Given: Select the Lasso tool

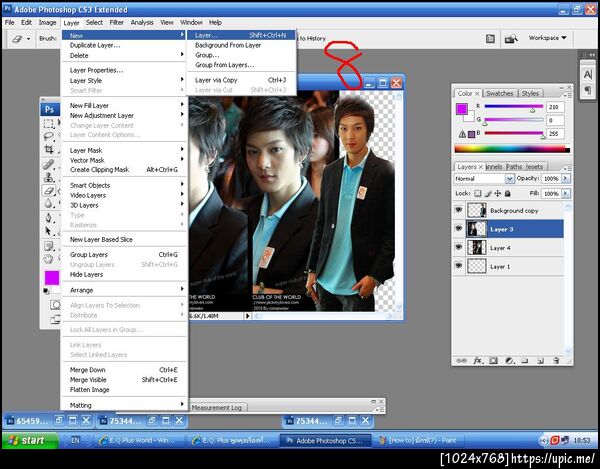Looking at the screenshot, I should (49, 136).
